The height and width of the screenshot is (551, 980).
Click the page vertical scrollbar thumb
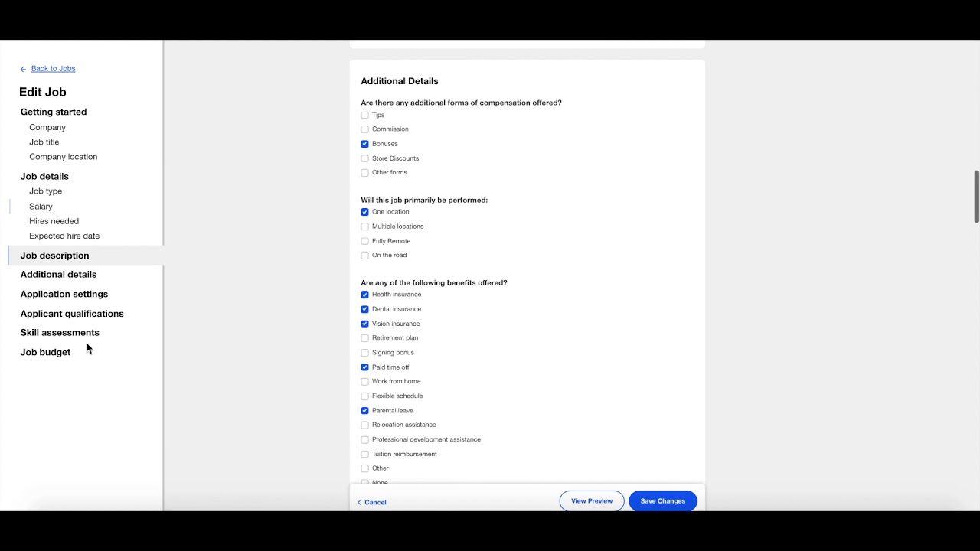[976, 197]
